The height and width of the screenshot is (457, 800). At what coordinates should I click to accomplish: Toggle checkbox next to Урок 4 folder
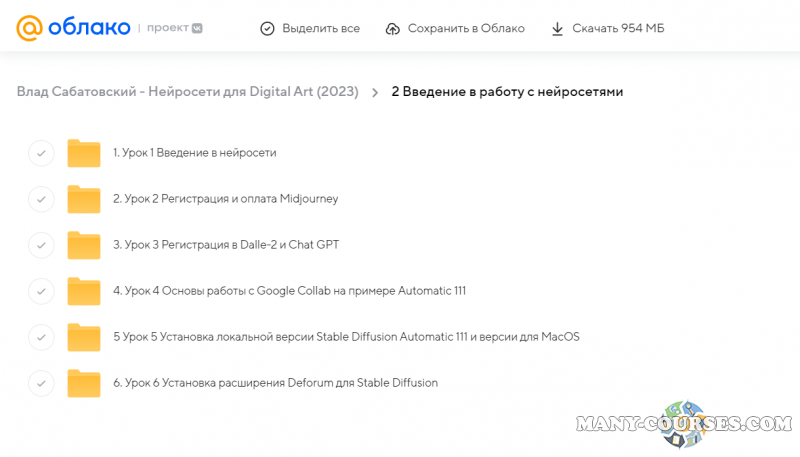(41, 291)
